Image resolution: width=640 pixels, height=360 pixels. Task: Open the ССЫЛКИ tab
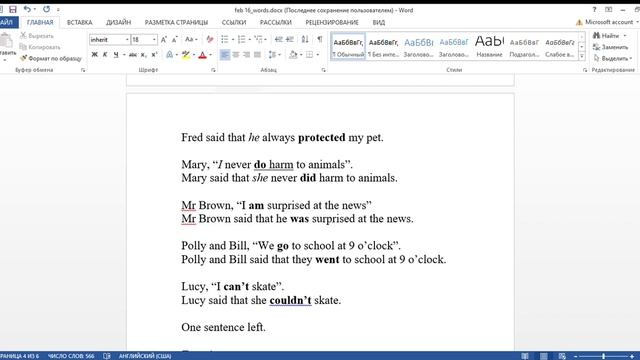pos(234,22)
